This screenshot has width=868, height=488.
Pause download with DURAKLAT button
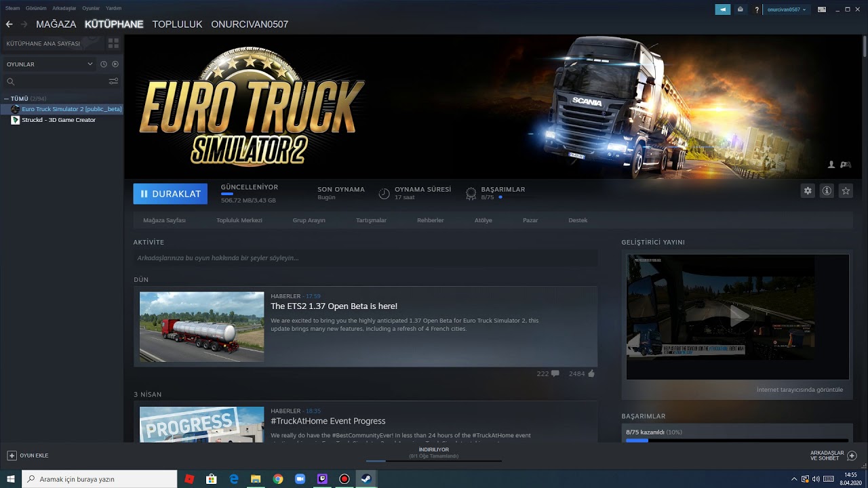click(x=170, y=194)
